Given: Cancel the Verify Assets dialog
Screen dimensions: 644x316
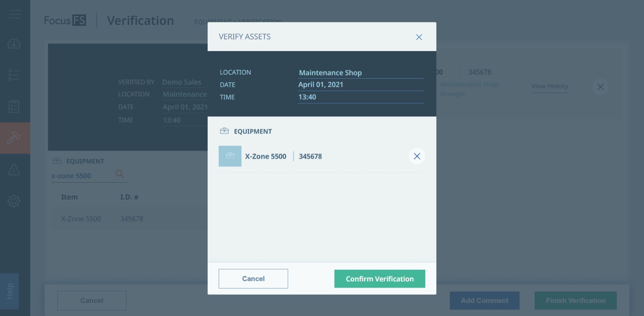Looking at the screenshot, I should (253, 279).
